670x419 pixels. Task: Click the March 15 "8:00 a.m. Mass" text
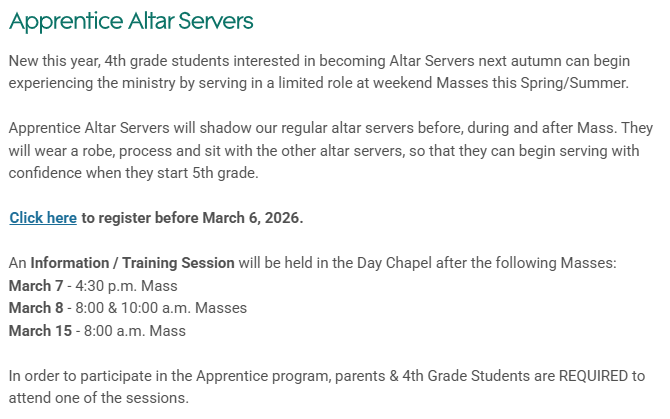pos(135,330)
